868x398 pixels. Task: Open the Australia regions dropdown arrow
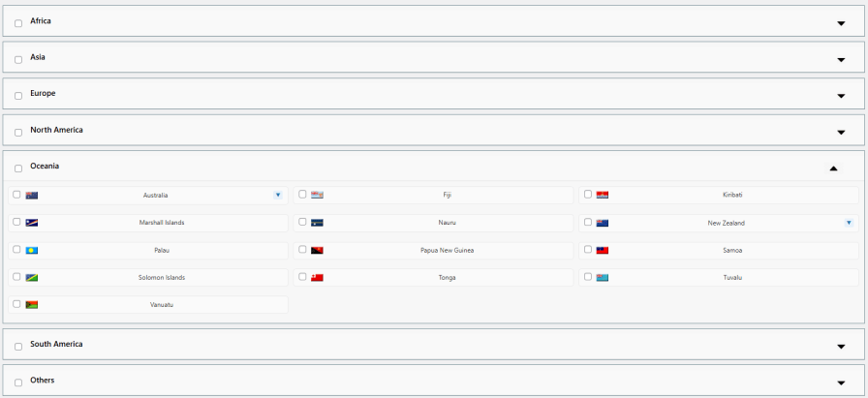(x=278, y=195)
